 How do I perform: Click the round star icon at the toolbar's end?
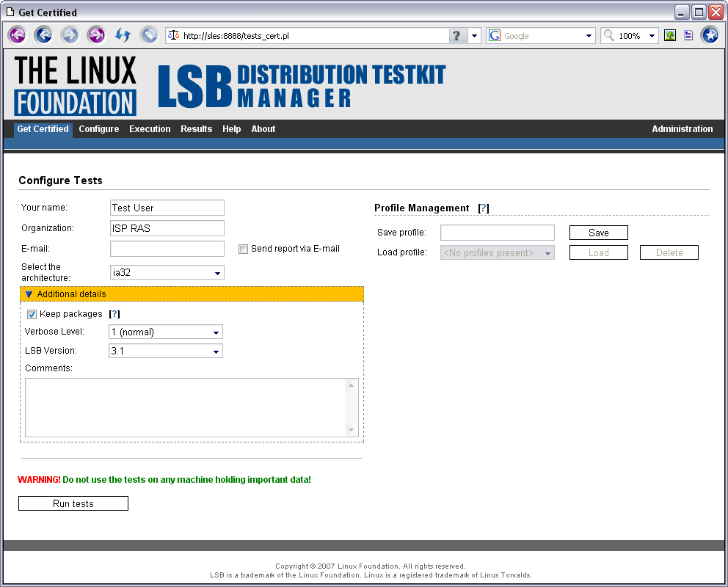click(710, 35)
